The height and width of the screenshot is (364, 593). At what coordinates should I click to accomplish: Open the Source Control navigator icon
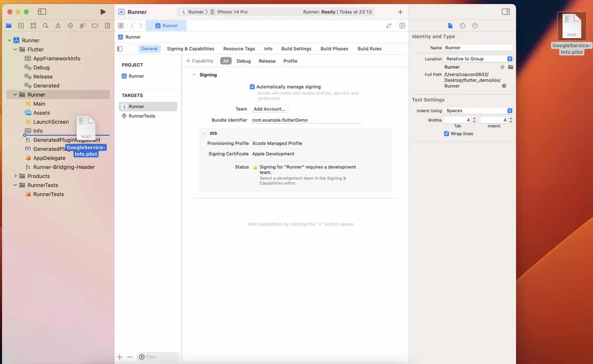click(21, 25)
